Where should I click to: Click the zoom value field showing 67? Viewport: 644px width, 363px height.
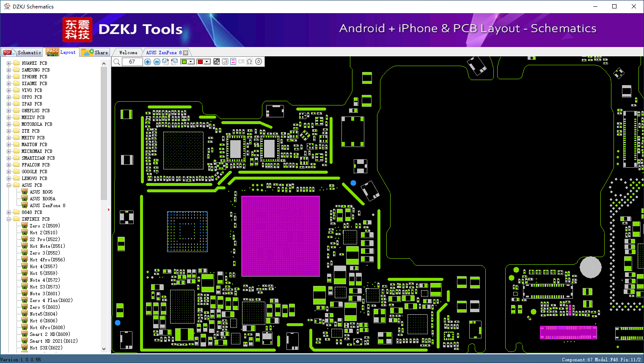132,62
